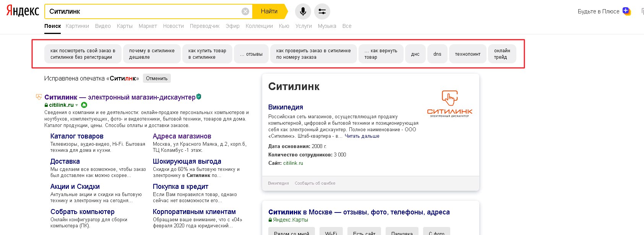This screenshot has width=644, height=235.
Task: Select the '… отзывы' suggestion chip
Action: click(251, 54)
